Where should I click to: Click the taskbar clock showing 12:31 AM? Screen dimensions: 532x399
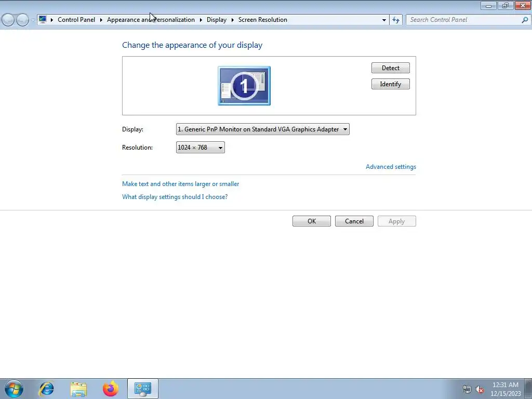pyautogui.click(x=505, y=389)
